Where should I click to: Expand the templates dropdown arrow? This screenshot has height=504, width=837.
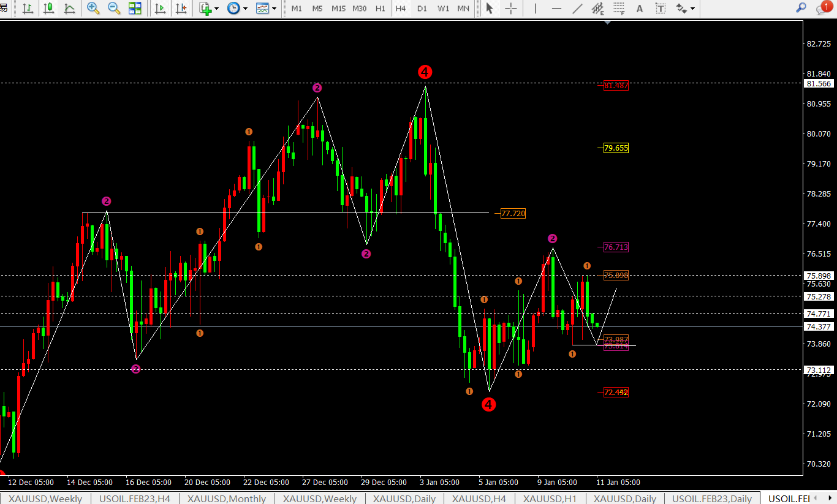click(x=274, y=9)
